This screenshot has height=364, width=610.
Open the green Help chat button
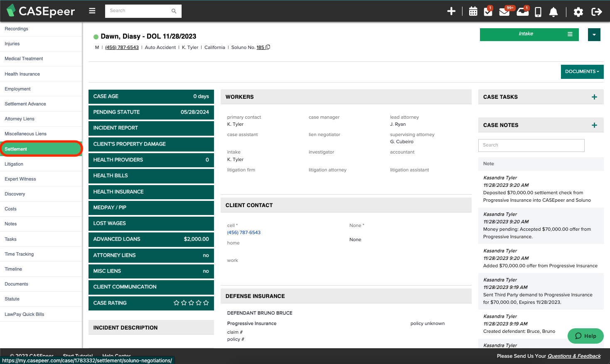pyautogui.click(x=585, y=336)
